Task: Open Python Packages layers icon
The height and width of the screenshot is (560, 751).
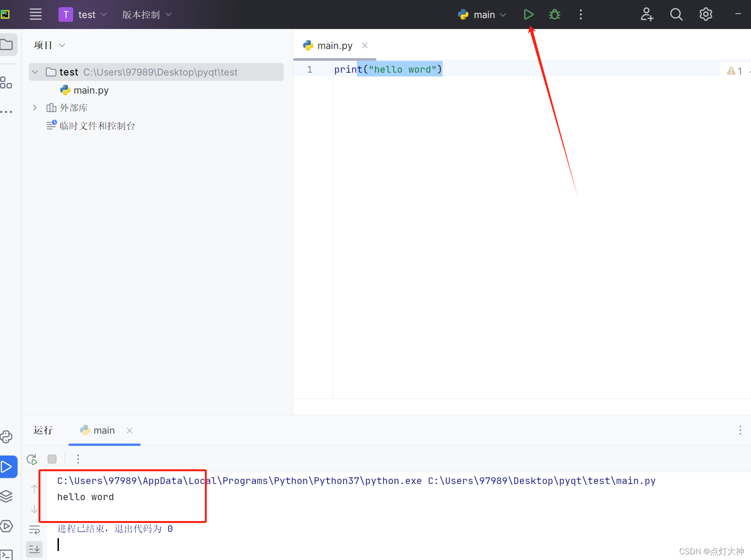Action: coord(7,496)
